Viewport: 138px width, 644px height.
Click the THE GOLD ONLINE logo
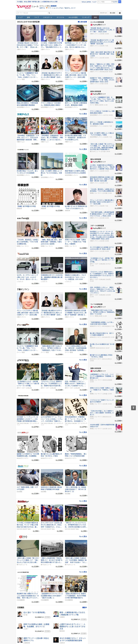(23, 396)
